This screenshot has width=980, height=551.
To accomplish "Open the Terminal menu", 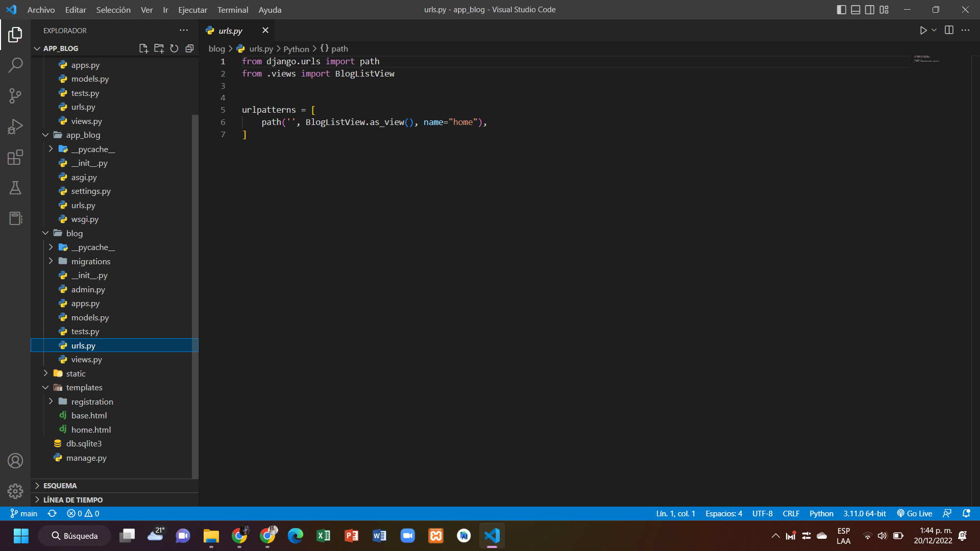I will click(x=233, y=10).
